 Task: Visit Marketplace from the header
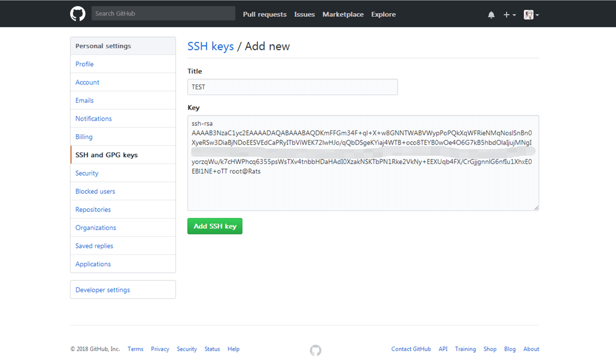343,14
